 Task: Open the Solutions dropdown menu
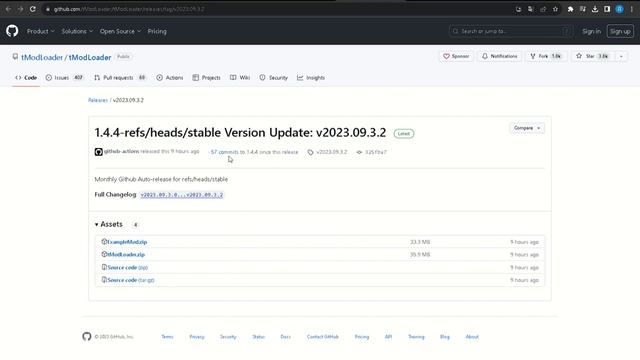tap(77, 31)
